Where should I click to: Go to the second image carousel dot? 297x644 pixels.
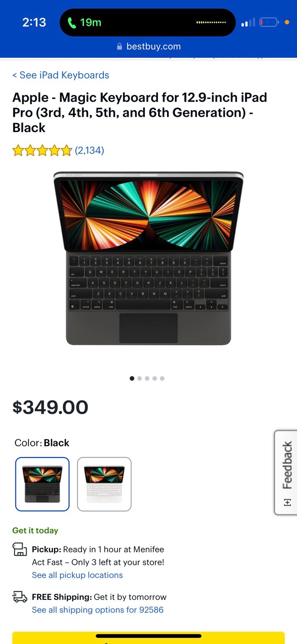(x=140, y=378)
